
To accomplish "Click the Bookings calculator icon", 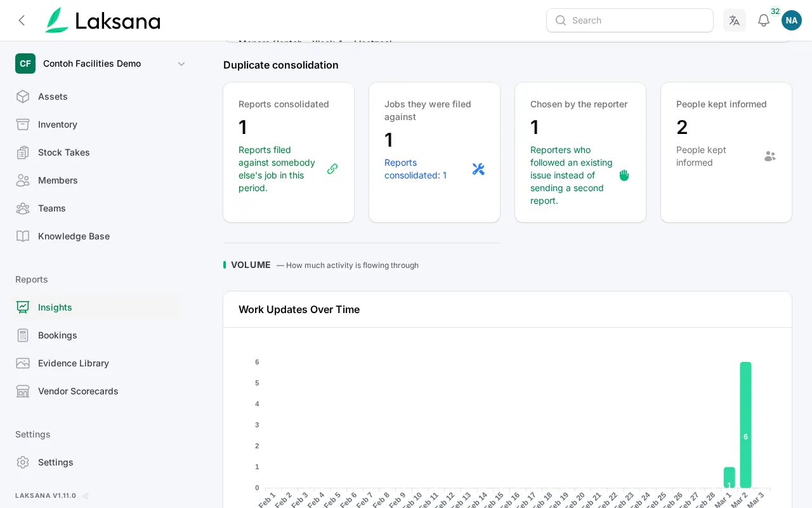I will click(23, 335).
